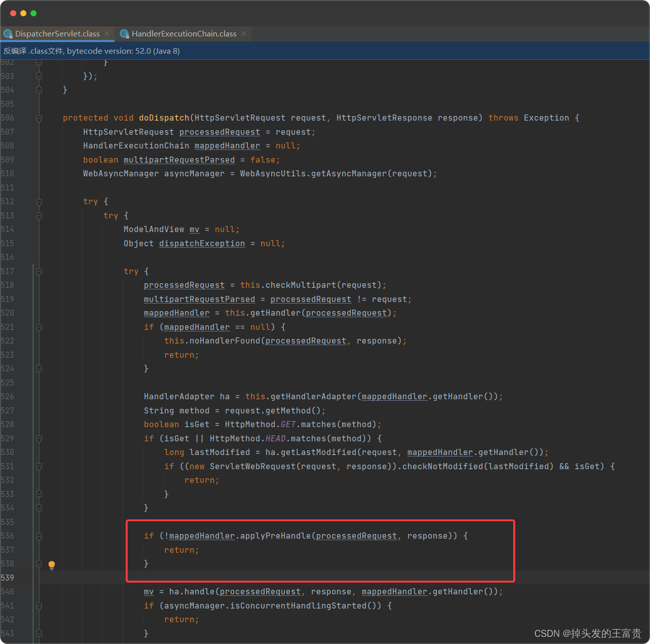Click the ServletWebRequest constructor on line 531

point(252,466)
